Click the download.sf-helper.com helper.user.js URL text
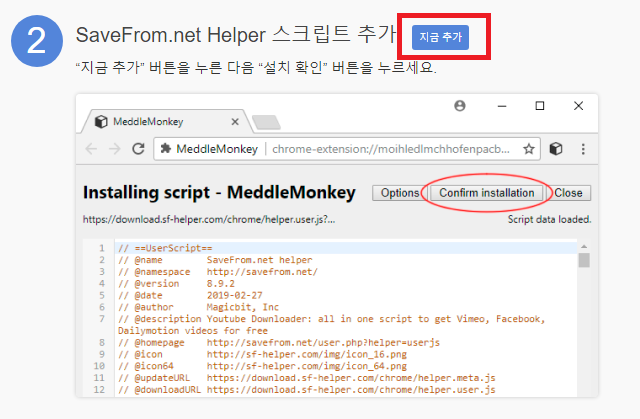 [x=209, y=219]
